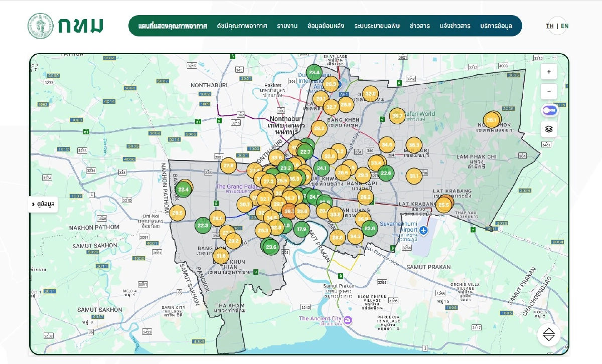Expand the ดูข้อมูล side panel
The image size is (602, 364).
(x=43, y=204)
